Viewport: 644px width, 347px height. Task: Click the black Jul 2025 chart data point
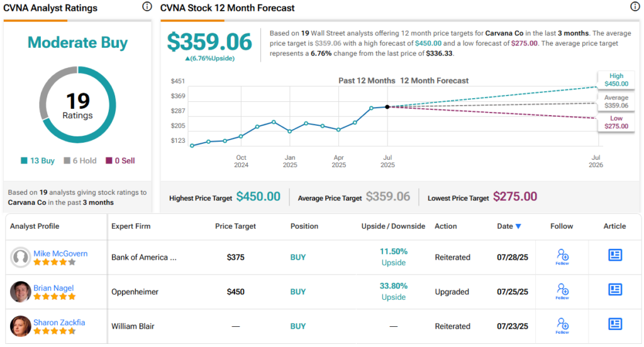coord(387,107)
